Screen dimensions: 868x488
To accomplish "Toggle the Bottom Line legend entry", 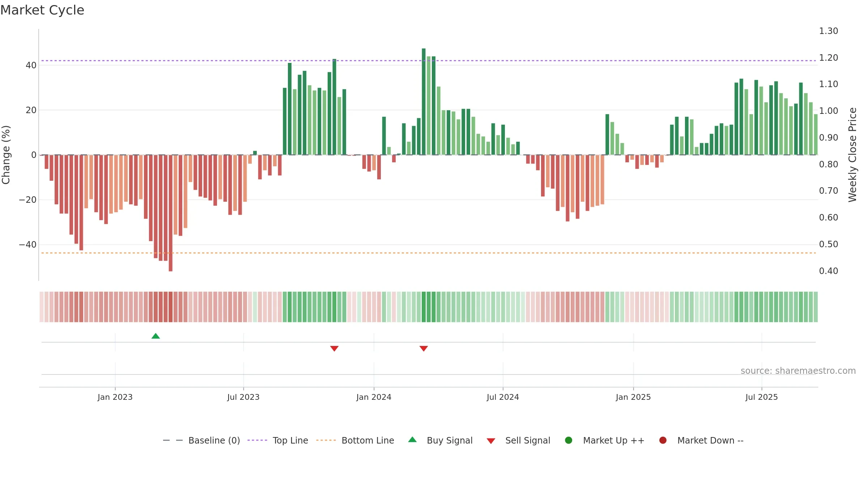I will point(355,440).
